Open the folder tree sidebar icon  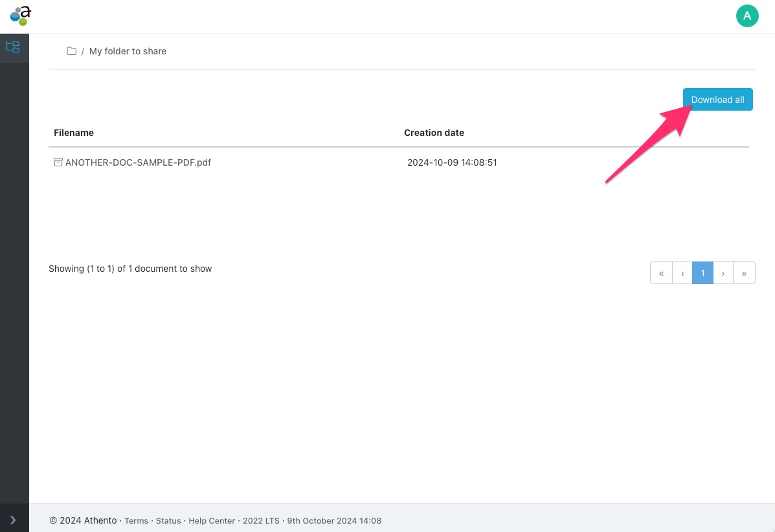pyautogui.click(x=13, y=47)
